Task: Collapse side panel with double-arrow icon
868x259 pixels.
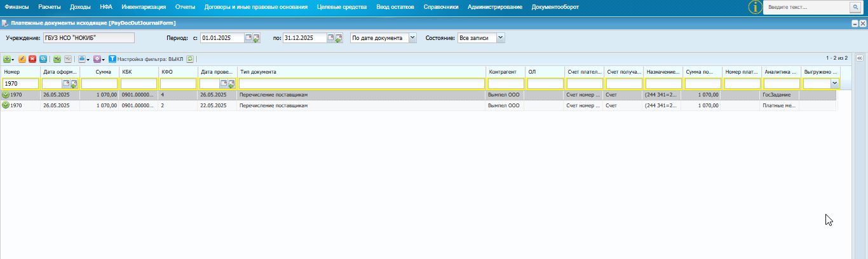Action: (859, 58)
